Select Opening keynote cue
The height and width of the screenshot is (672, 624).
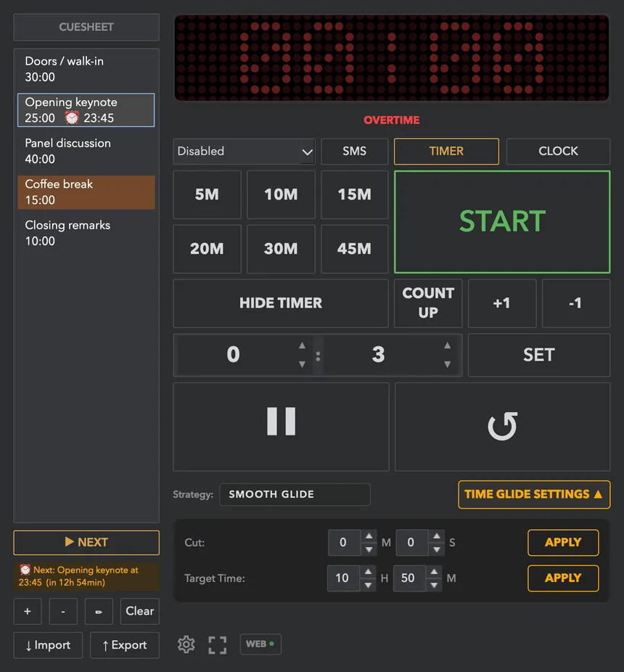coord(86,110)
